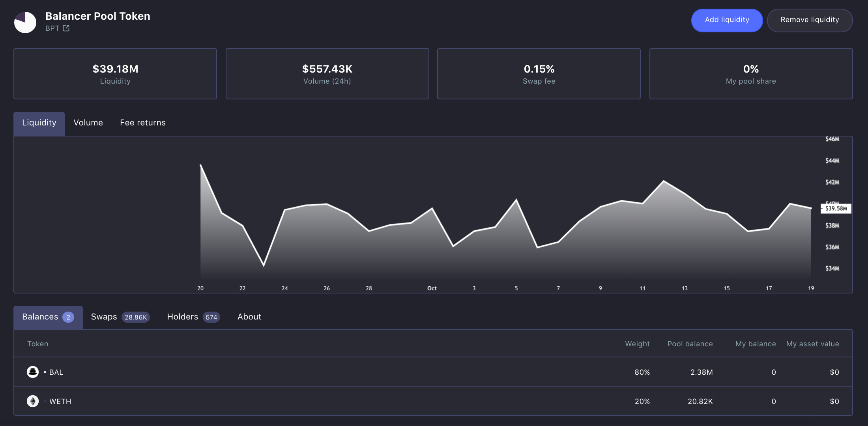Click the Oct label on chart axis

pos(432,288)
